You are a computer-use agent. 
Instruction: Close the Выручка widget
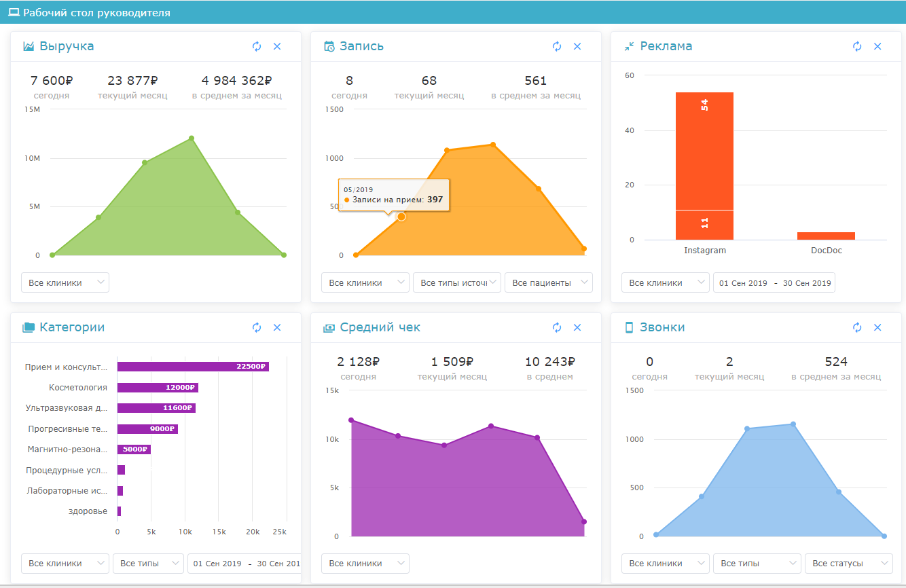277,46
